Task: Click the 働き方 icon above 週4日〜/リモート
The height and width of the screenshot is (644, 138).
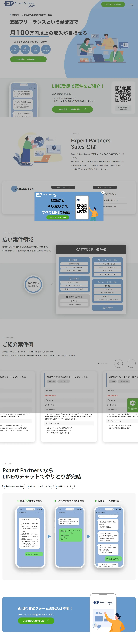Action: click(x=47, y=400)
